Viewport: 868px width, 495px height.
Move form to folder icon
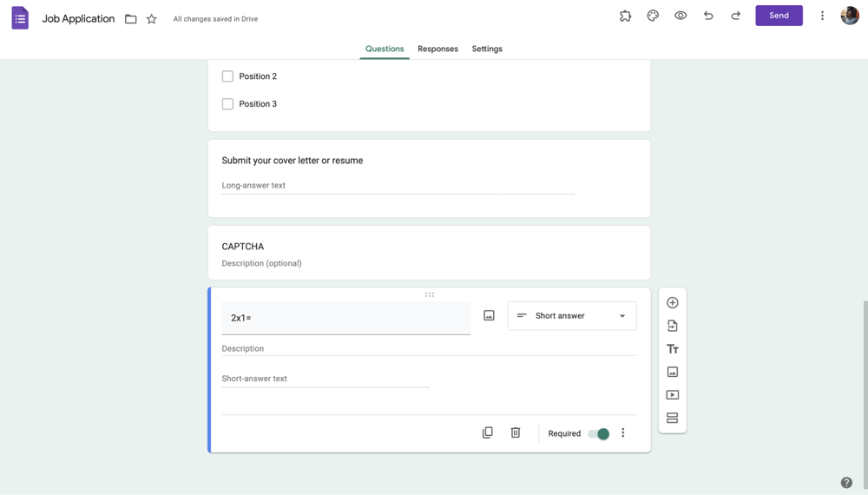click(x=131, y=19)
